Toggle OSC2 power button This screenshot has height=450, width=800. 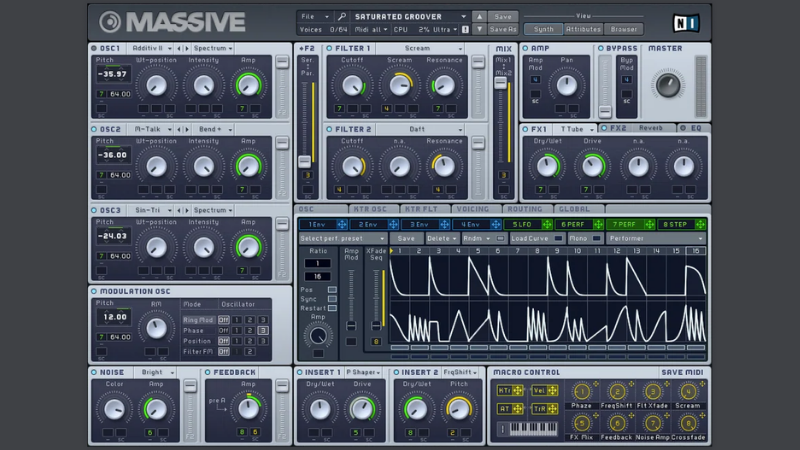(x=94, y=130)
